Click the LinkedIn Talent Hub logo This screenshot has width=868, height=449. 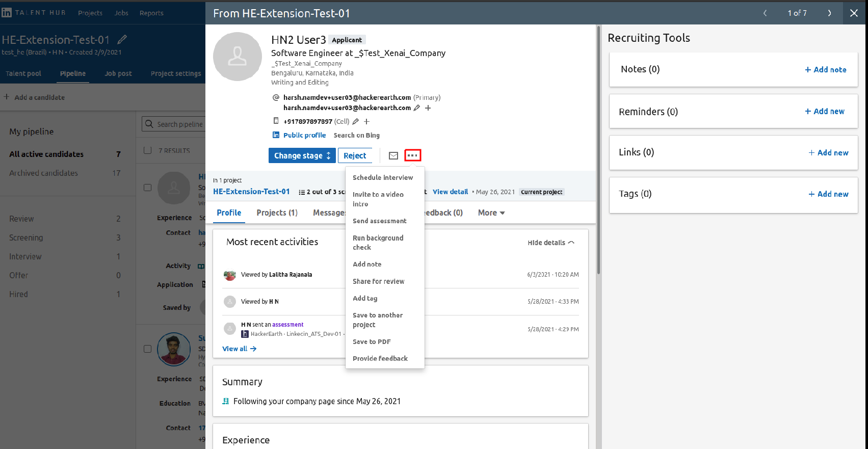[x=34, y=13]
